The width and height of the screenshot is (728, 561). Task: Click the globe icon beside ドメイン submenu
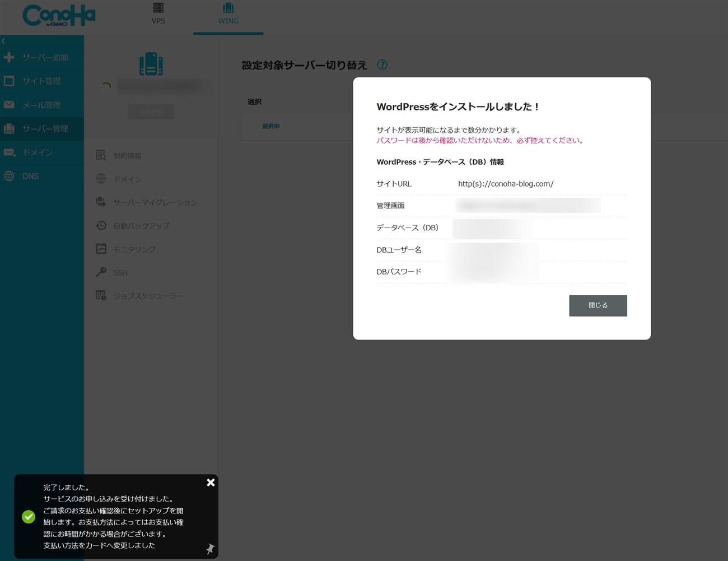101,179
